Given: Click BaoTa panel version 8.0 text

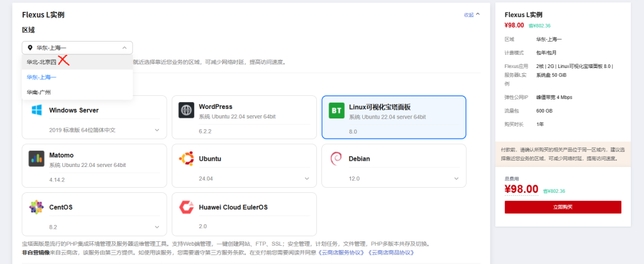Looking at the screenshot, I should coord(353,132).
